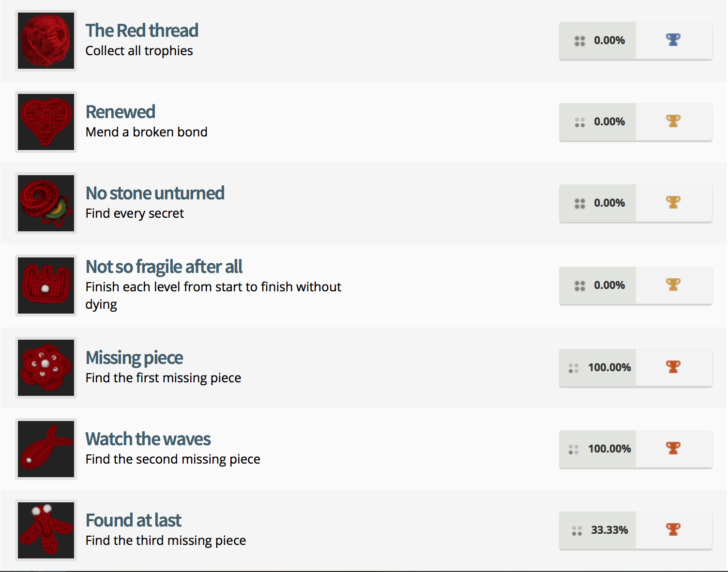Click gold trophy icon for Renewed
This screenshot has height=572, width=728.
673,121
